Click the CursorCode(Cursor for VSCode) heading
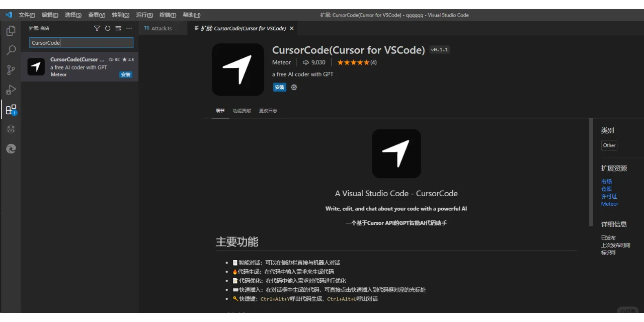Viewport: 644px width, 322px height. [x=348, y=50]
